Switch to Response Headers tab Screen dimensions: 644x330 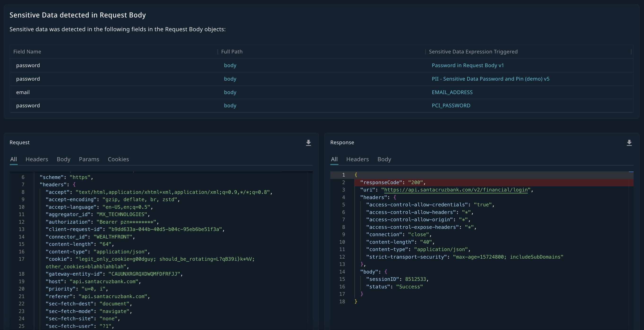click(x=357, y=159)
